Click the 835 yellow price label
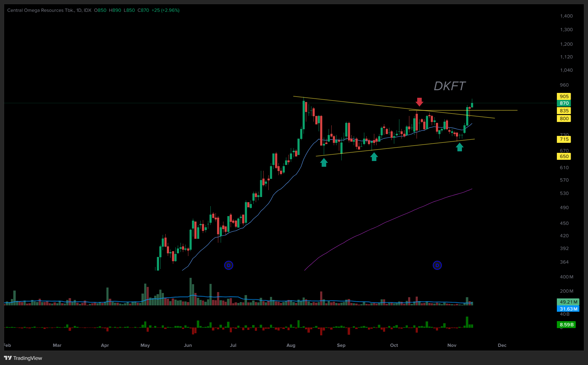The width and height of the screenshot is (588, 365). (x=564, y=111)
